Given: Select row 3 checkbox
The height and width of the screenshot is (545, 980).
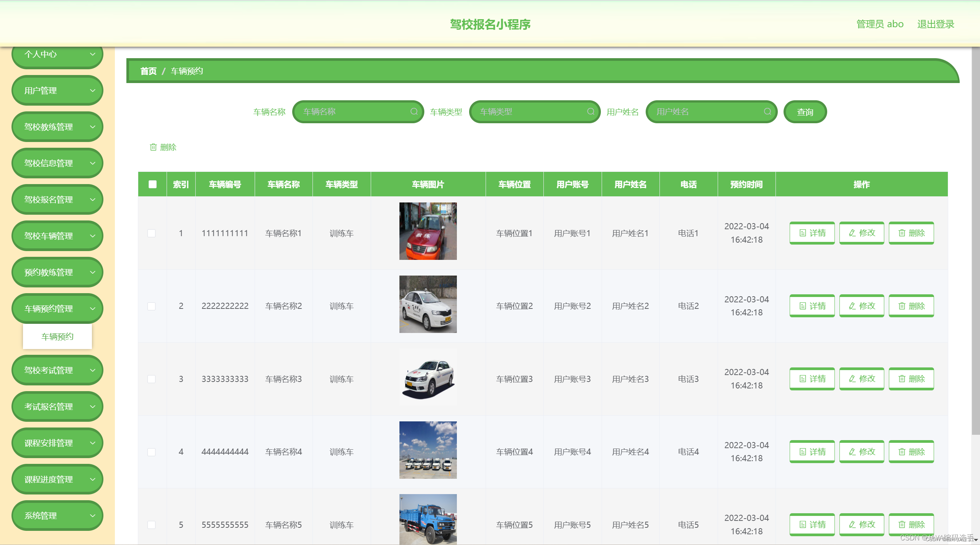Looking at the screenshot, I should point(152,379).
